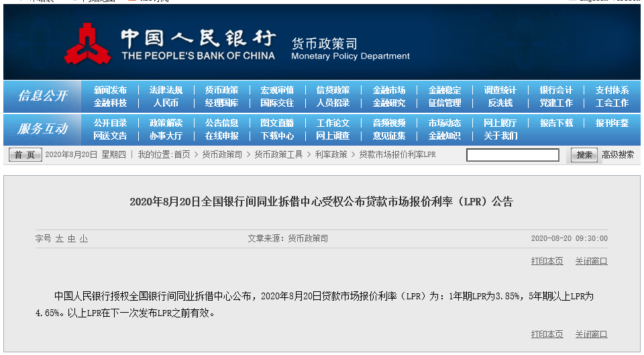Click upper 打印本页 print link
Viewport: 644px width, 355px height.
pyautogui.click(x=547, y=261)
